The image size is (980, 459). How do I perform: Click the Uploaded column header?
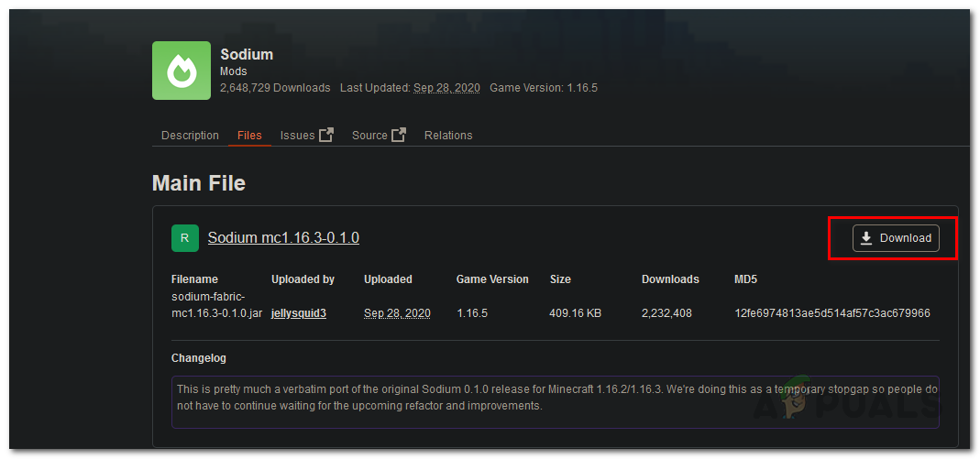click(x=388, y=279)
